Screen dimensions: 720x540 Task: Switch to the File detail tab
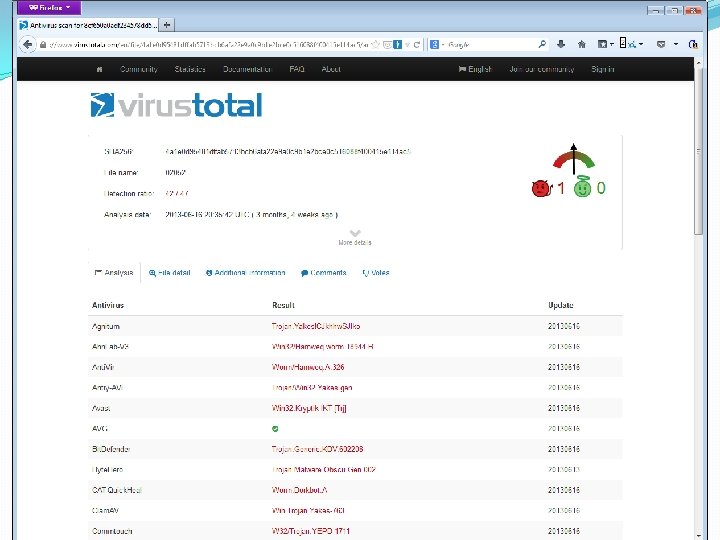pos(169,273)
